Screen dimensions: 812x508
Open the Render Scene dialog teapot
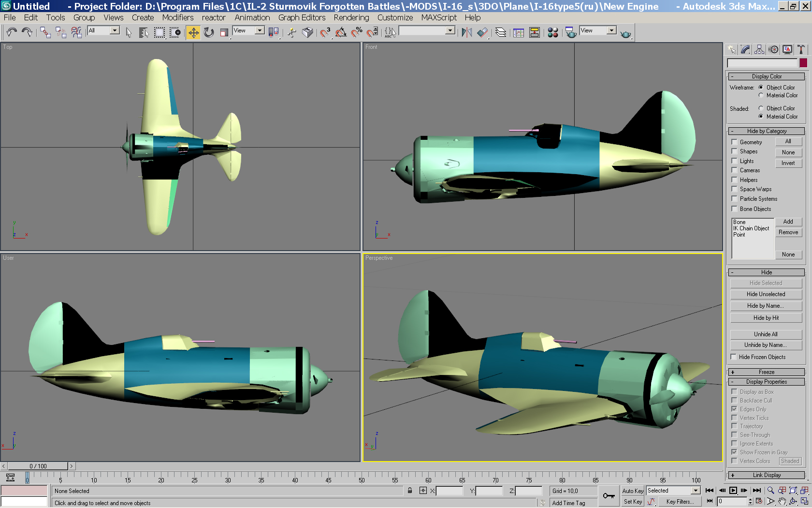pyautogui.click(x=571, y=32)
